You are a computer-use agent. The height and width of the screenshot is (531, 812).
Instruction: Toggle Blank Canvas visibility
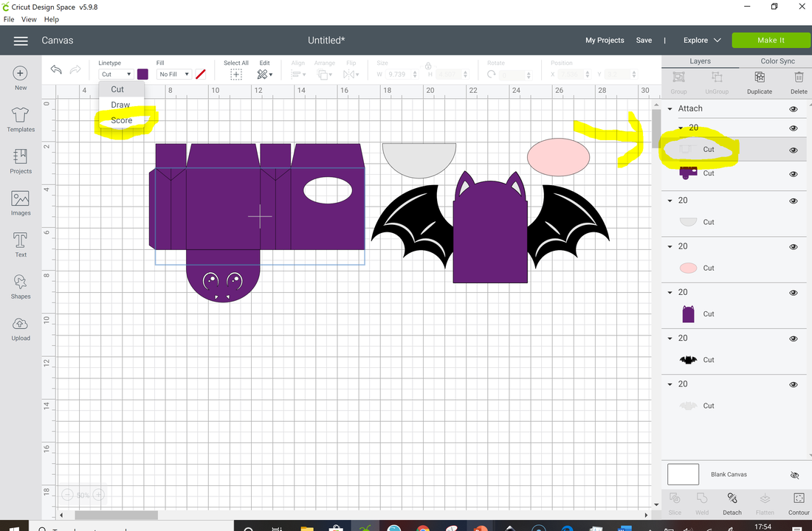click(x=794, y=475)
